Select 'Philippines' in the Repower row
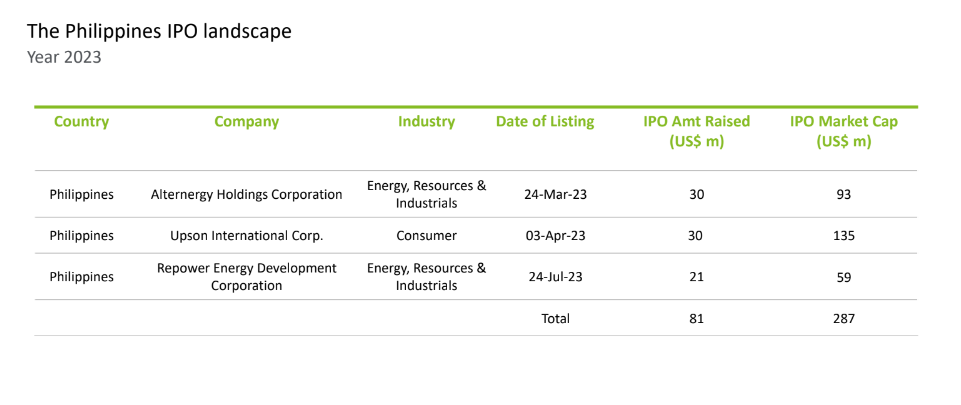 pyautogui.click(x=82, y=277)
